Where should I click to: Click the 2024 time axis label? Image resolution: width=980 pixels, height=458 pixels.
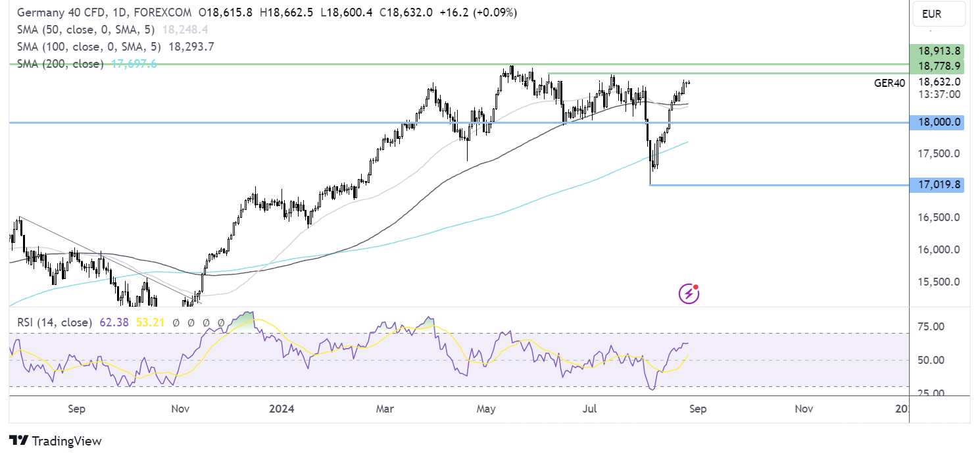click(x=280, y=409)
